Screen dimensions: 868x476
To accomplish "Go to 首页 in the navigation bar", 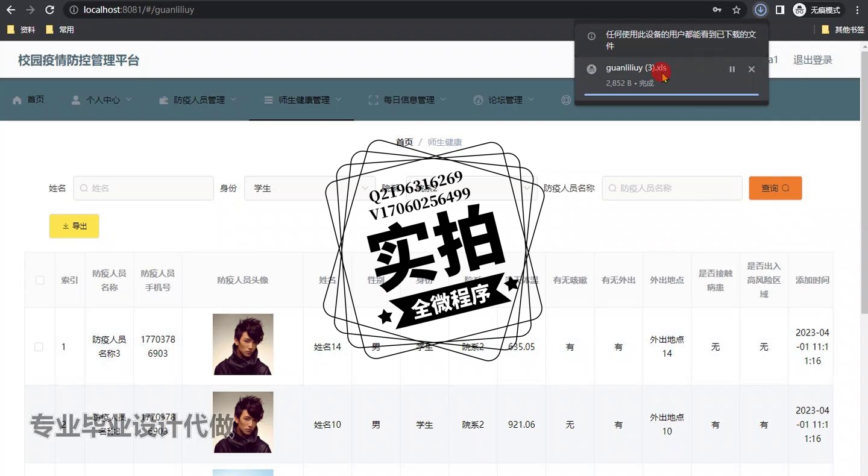I will [28, 99].
